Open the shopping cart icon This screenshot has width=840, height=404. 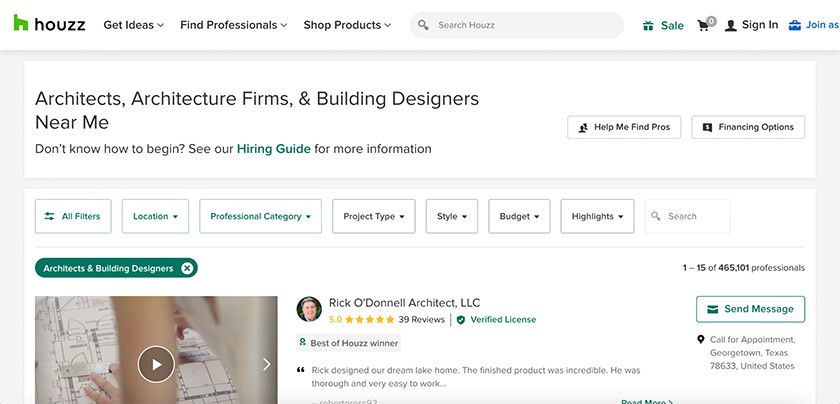(x=703, y=25)
